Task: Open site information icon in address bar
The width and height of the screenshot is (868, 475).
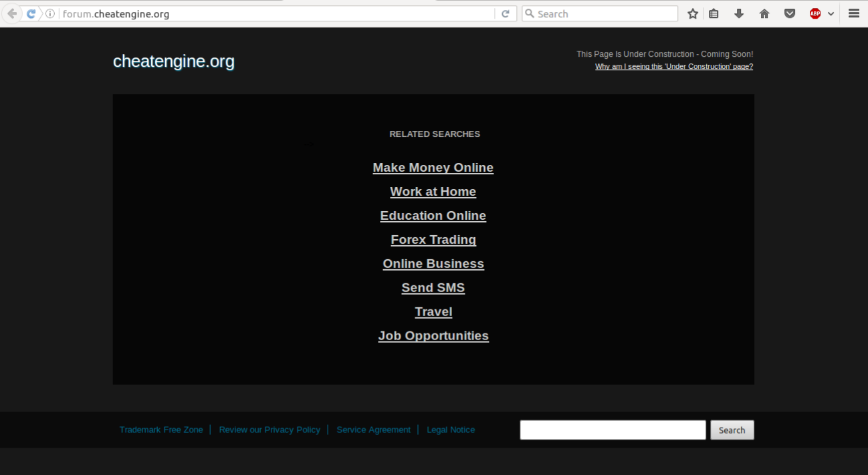Action: pyautogui.click(x=49, y=14)
